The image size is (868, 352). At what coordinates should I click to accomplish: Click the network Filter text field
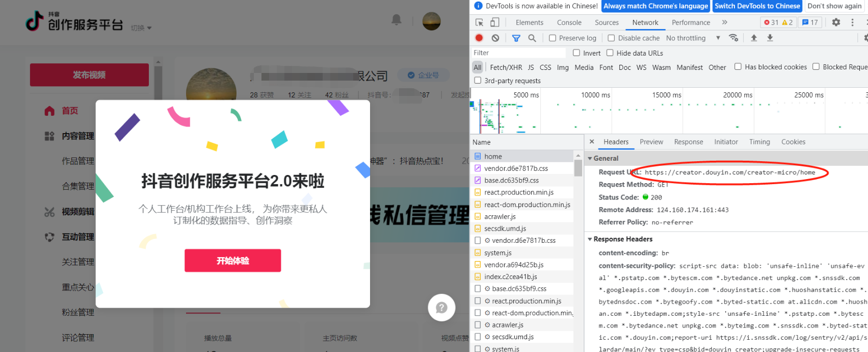pyautogui.click(x=518, y=53)
